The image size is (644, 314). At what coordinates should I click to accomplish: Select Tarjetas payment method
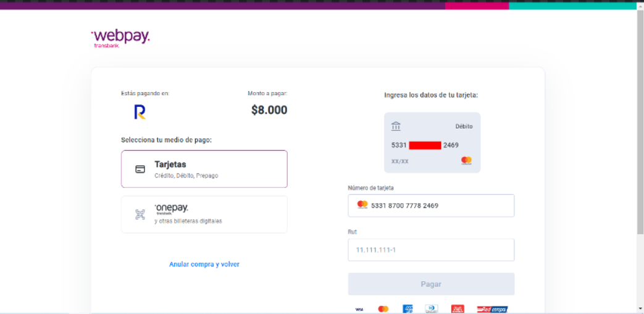click(204, 169)
